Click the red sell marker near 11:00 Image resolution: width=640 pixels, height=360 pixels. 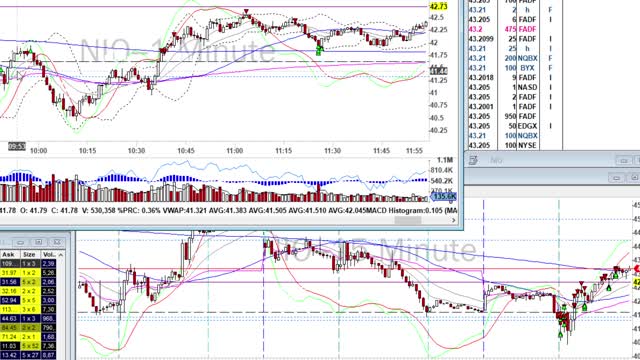click(246, 12)
